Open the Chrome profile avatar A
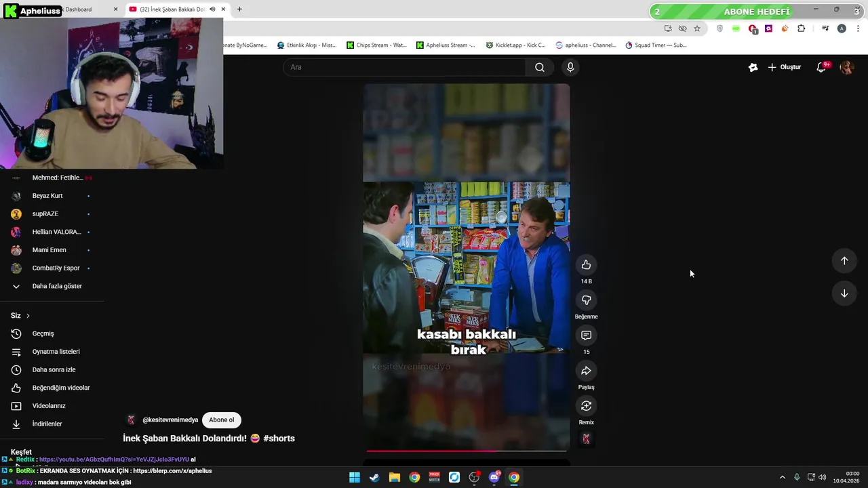 pos(842,28)
